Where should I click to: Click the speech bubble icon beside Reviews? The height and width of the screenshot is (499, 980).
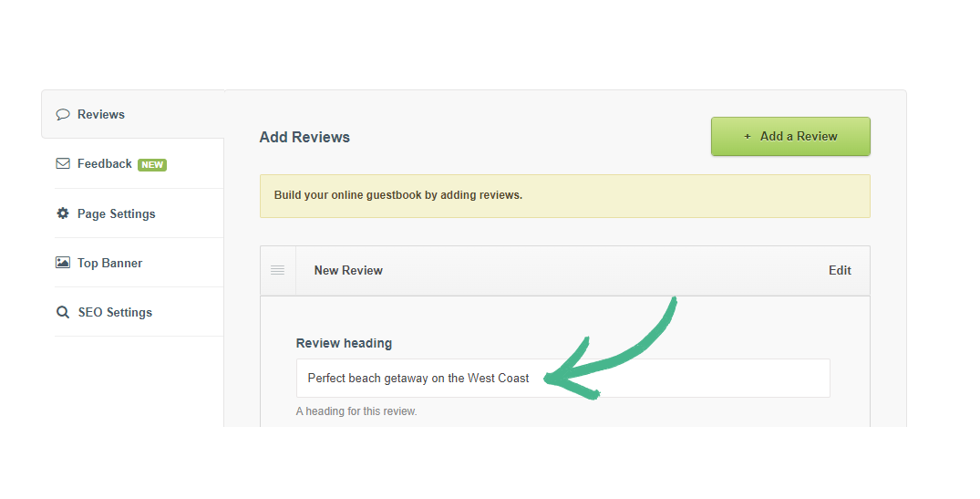click(x=63, y=115)
